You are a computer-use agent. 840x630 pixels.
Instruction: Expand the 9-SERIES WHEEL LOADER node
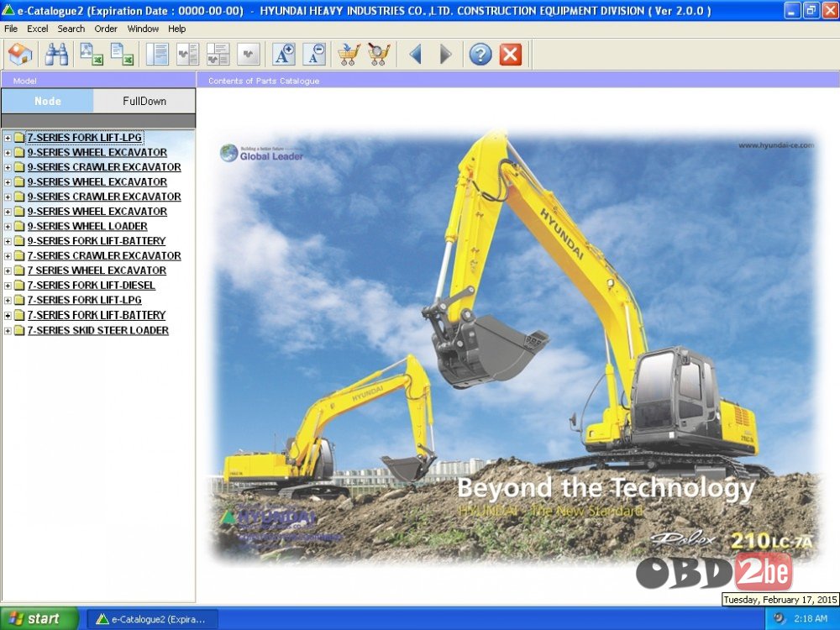pyautogui.click(x=8, y=227)
